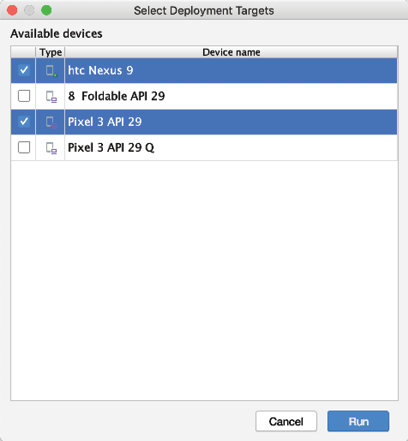Select the Pixel 3 API 29 device name
Image resolution: width=408 pixels, height=441 pixels.
click(105, 122)
